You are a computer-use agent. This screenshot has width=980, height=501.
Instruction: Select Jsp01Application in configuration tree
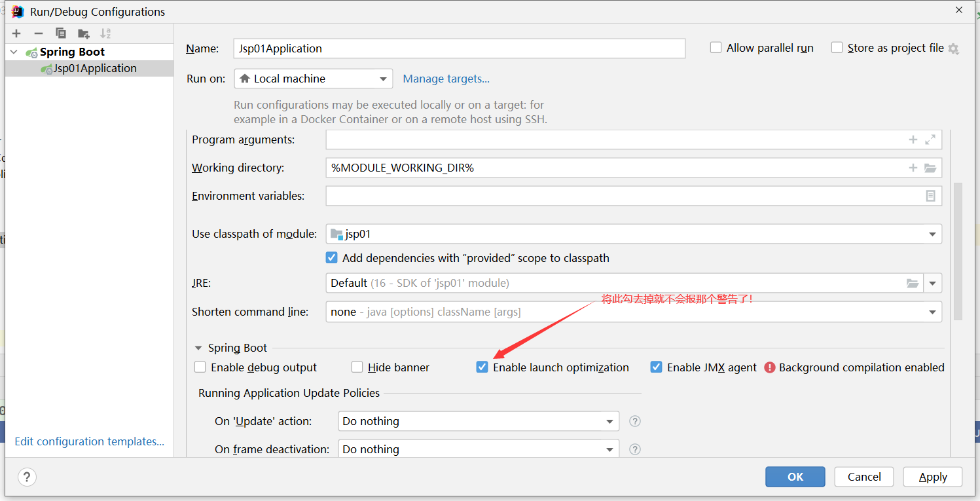click(89, 68)
